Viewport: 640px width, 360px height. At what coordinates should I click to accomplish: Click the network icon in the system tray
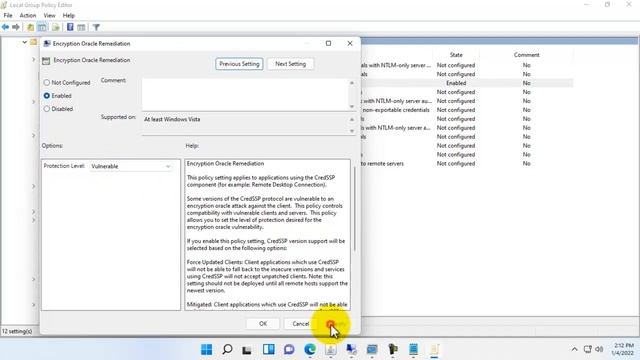point(587,349)
